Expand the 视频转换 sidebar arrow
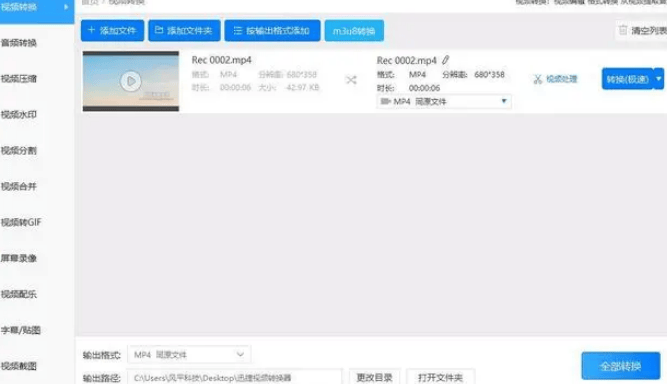 pos(66,7)
